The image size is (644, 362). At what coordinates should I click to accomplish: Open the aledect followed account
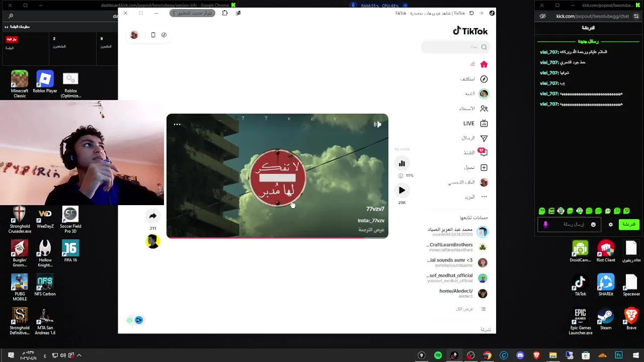(463, 293)
